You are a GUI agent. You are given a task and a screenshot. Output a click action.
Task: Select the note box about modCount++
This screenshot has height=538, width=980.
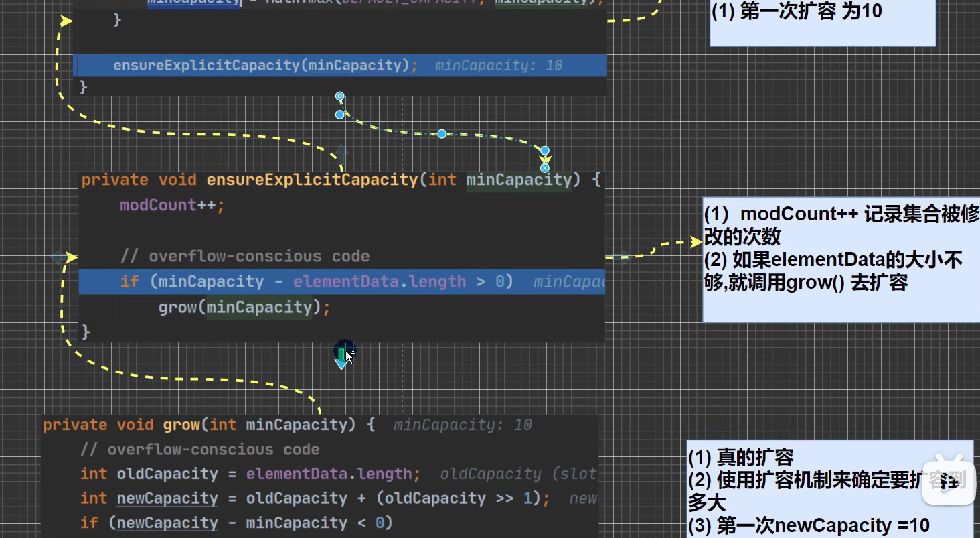pos(841,259)
